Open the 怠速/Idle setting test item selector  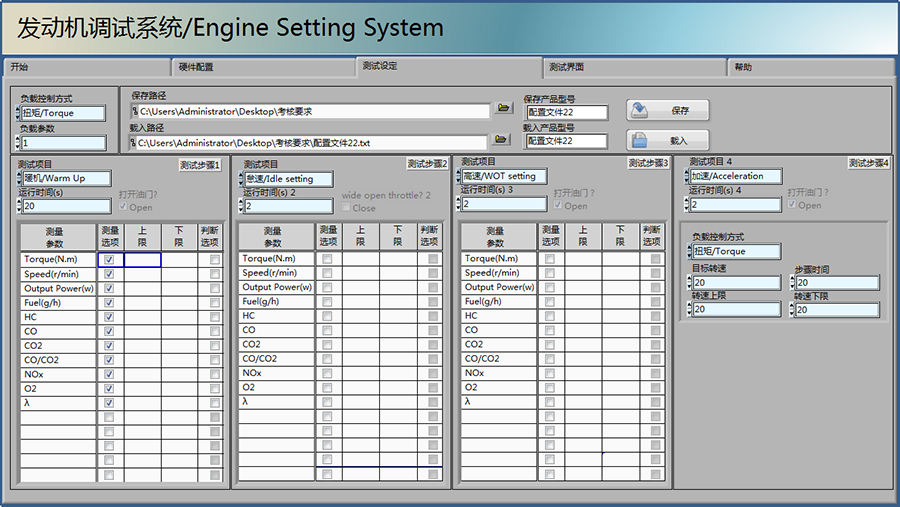coord(289,179)
